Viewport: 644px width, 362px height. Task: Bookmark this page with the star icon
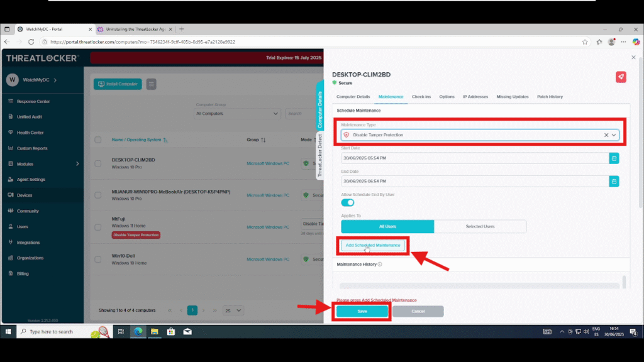pyautogui.click(x=585, y=42)
